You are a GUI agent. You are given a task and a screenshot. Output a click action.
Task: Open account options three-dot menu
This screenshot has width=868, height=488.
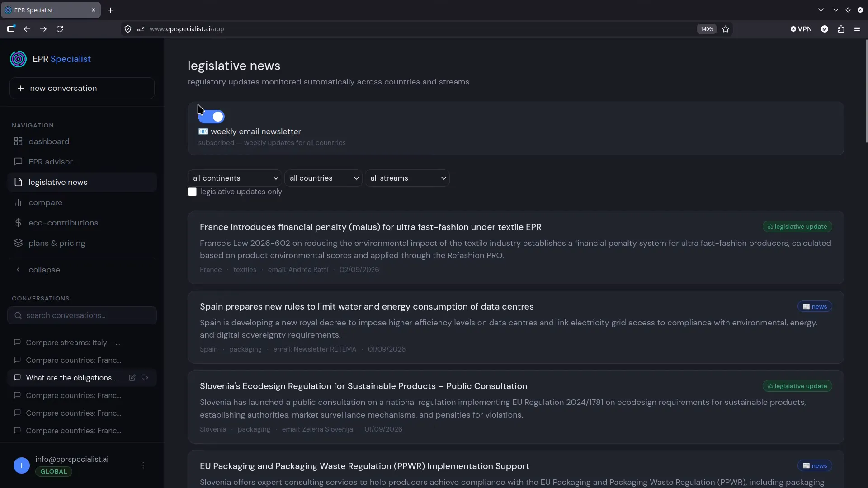tap(143, 465)
